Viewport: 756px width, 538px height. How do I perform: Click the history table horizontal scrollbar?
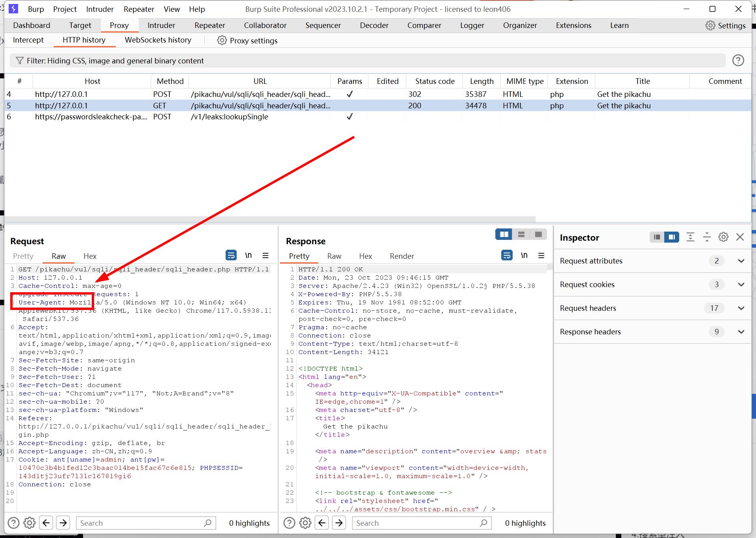[270, 219]
